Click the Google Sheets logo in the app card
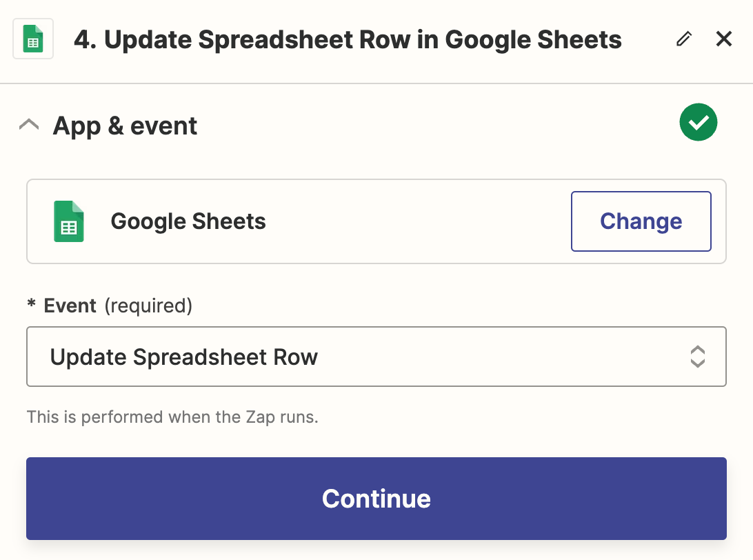 coord(69,221)
